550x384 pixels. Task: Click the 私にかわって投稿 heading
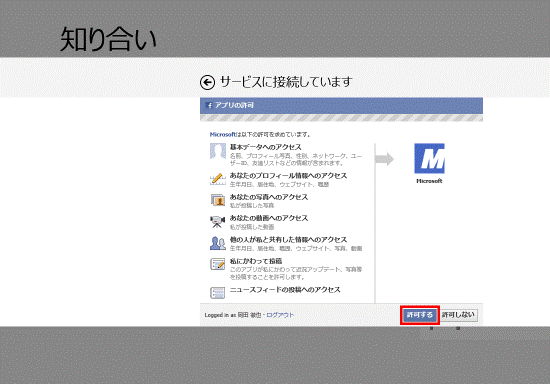coord(256,261)
